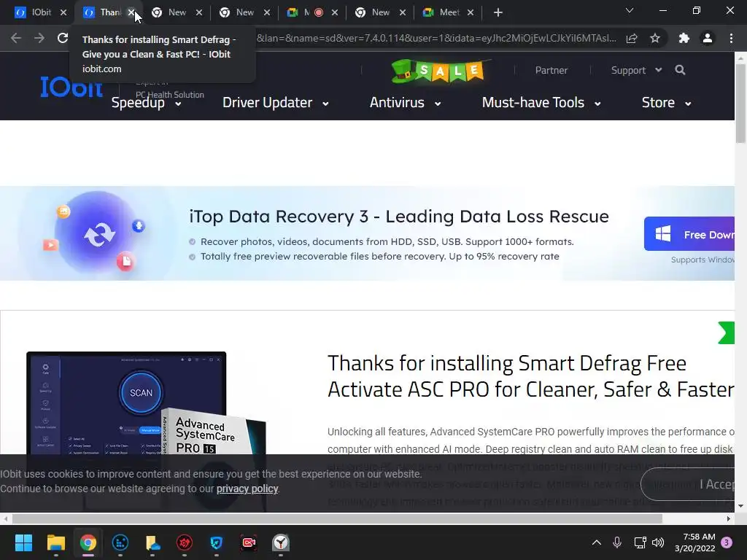Click the microphone tray icon
The height and width of the screenshot is (560, 747).
617,542
